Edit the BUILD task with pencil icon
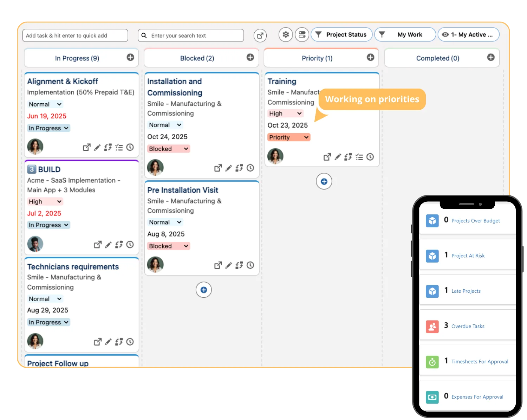This screenshot has width=527, height=420. click(x=108, y=245)
